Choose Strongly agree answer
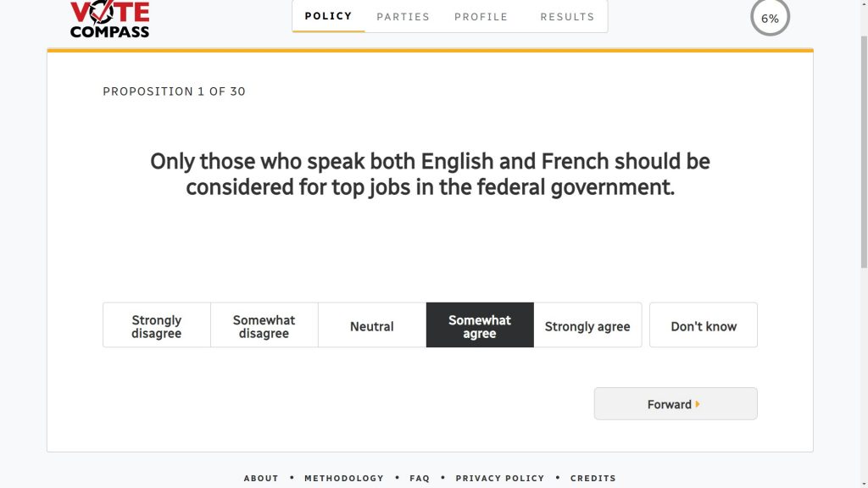The width and height of the screenshot is (868, 488). (587, 326)
